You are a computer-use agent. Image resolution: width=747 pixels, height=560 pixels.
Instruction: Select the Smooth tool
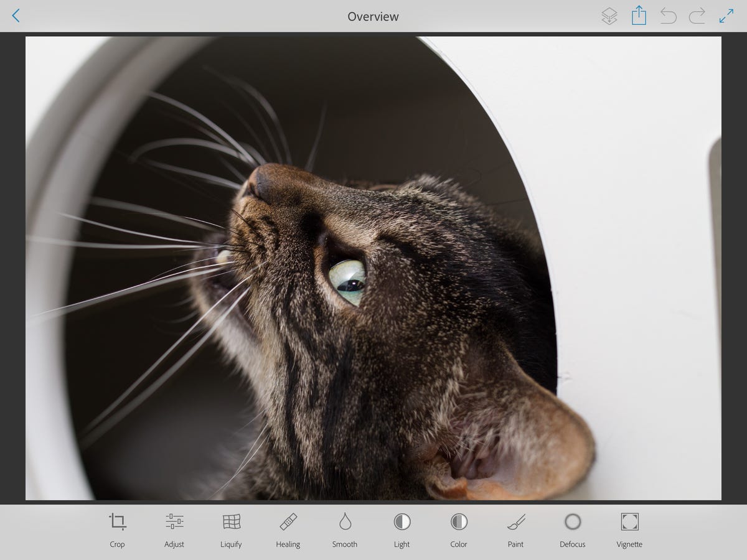click(x=345, y=529)
